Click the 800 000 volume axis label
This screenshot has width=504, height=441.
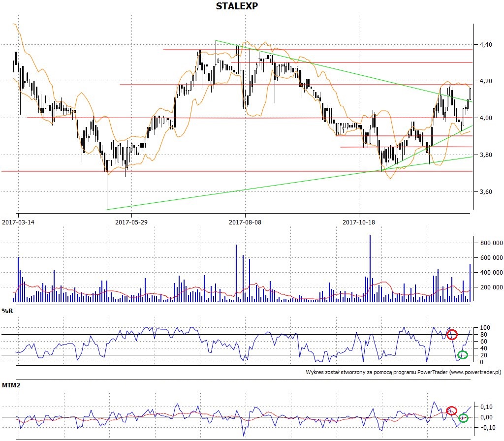(492, 243)
